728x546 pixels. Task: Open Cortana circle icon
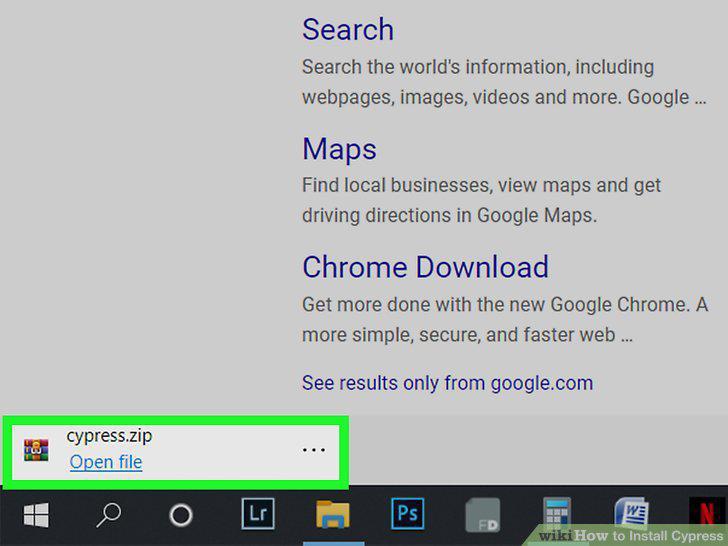tap(181, 515)
